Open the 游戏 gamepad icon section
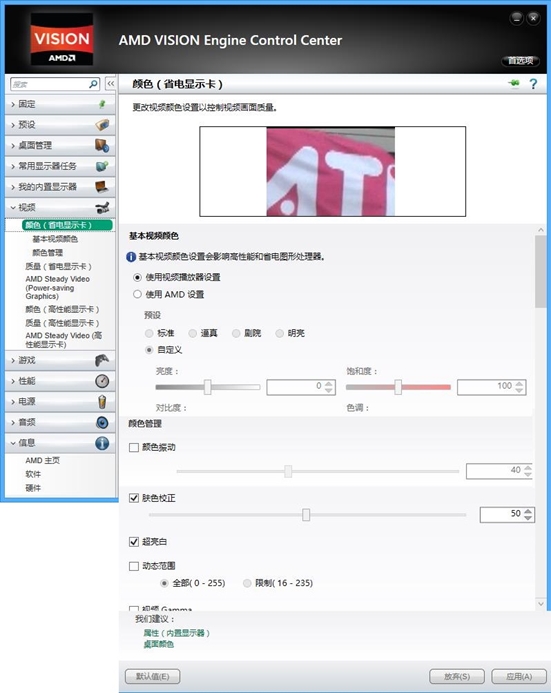Image resolution: width=551 pixels, height=693 pixels. (102, 360)
